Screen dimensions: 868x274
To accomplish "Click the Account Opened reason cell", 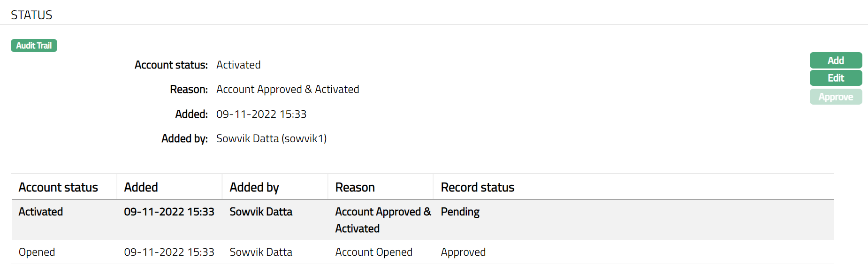I will coord(373,252).
